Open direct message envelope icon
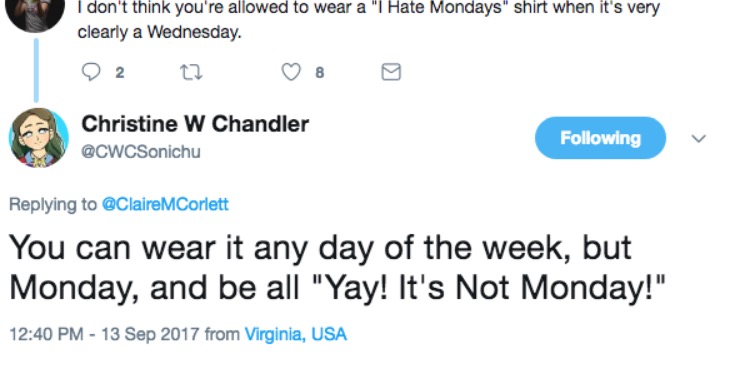The width and height of the screenshot is (750, 382). point(391,72)
